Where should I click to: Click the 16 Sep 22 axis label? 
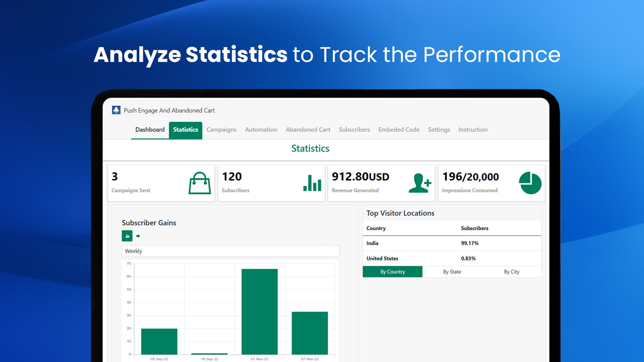point(209,359)
